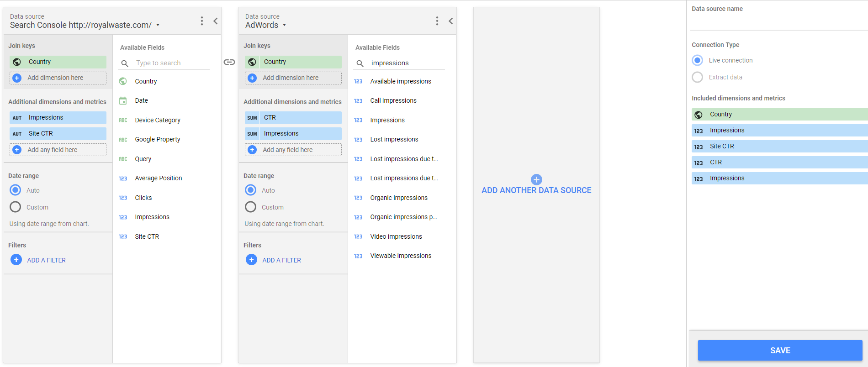868x367 pixels.
Task: Add any field to Search Console metrics
Action: [58, 150]
